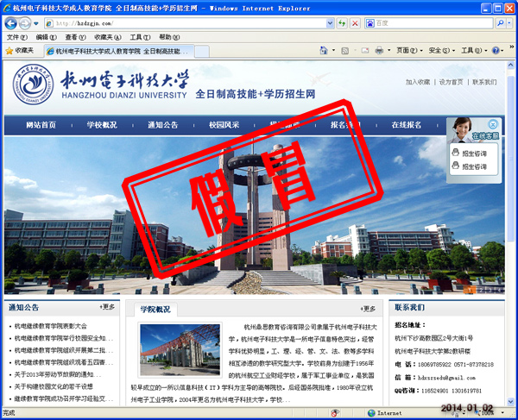Open the 查看 menu
The height and width of the screenshot is (420, 518).
click(x=75, y=37)
